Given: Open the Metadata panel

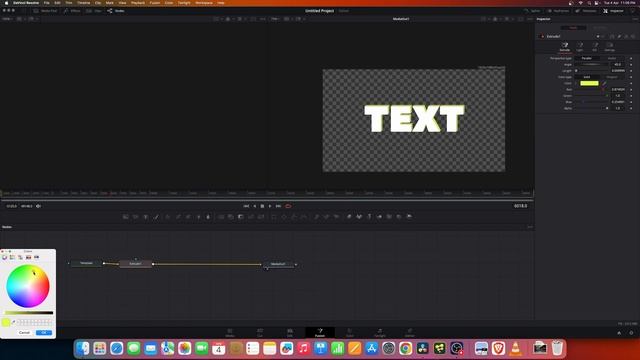Looking at the screenshot, I should tap(586, 11).
